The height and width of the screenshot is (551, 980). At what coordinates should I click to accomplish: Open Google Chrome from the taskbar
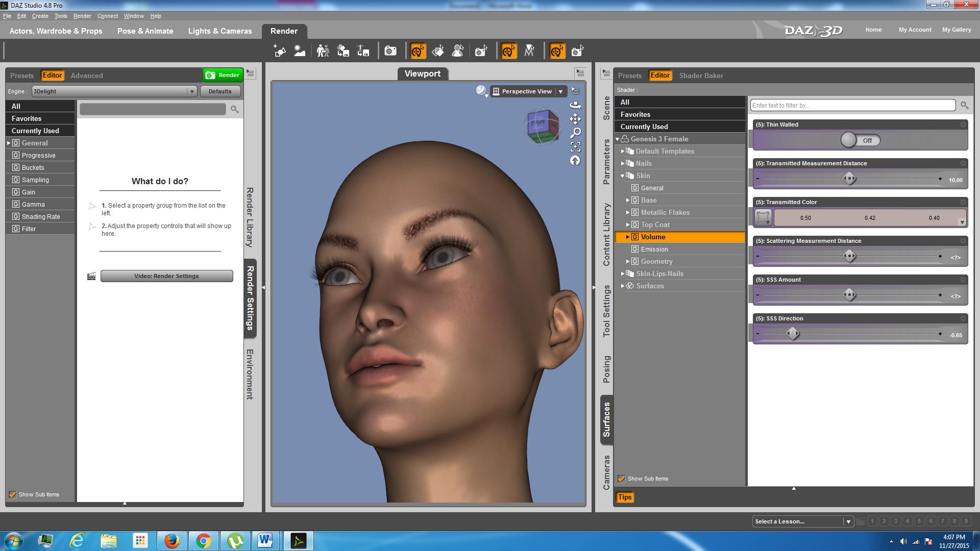click(204, 541)
